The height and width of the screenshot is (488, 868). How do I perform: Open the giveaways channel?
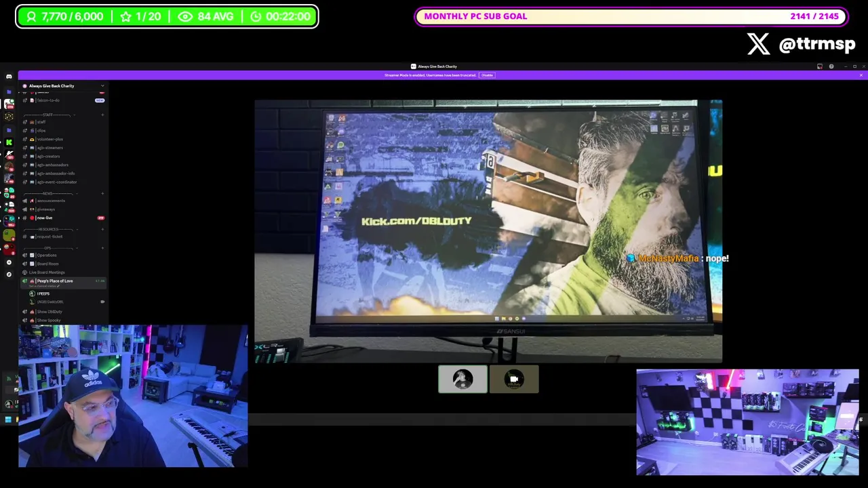63,209
